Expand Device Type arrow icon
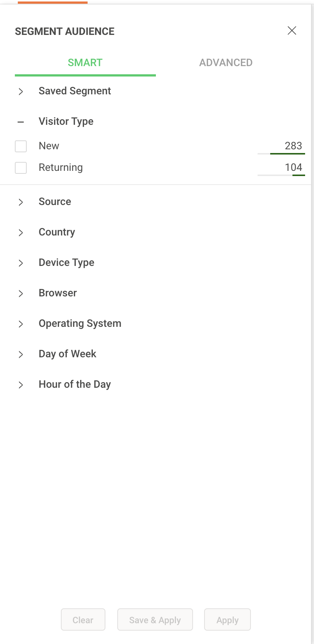This screenshot has width=314, height=644. coord(21,263)
